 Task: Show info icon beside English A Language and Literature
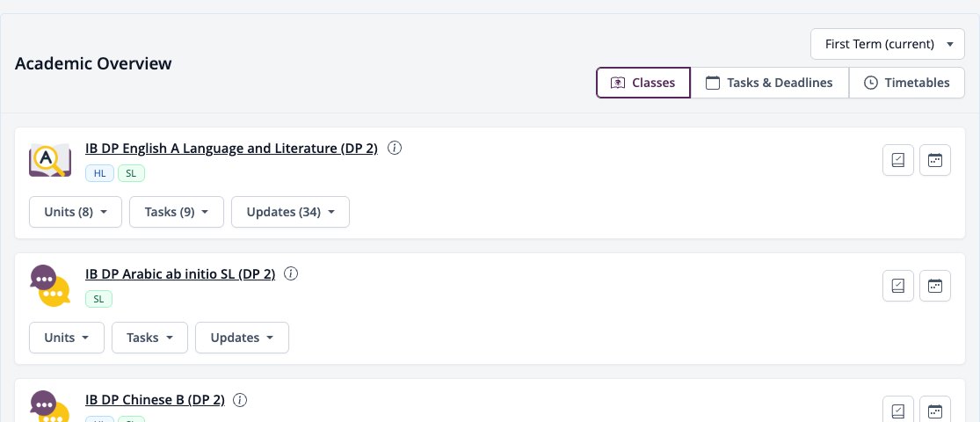pos(395,149)
